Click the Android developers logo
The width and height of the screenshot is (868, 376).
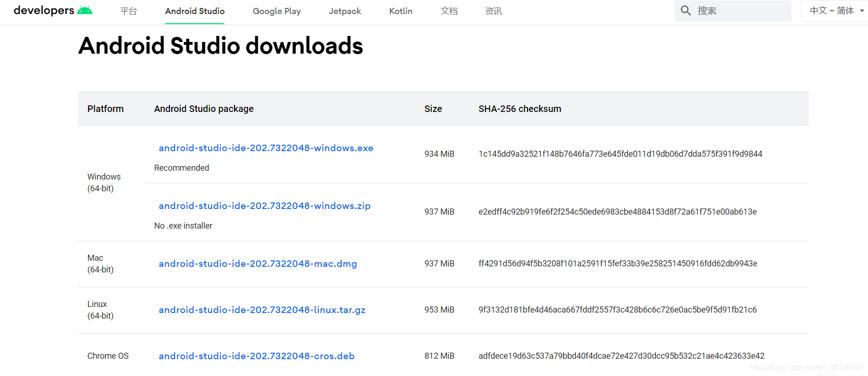click(53, 10)
